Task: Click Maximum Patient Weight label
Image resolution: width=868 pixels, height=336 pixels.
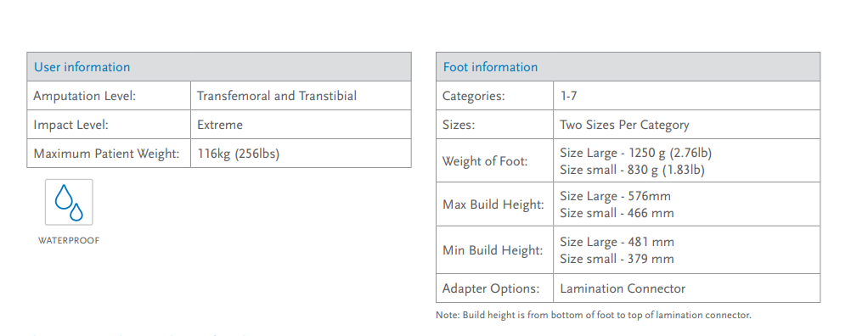Action: 106,153
